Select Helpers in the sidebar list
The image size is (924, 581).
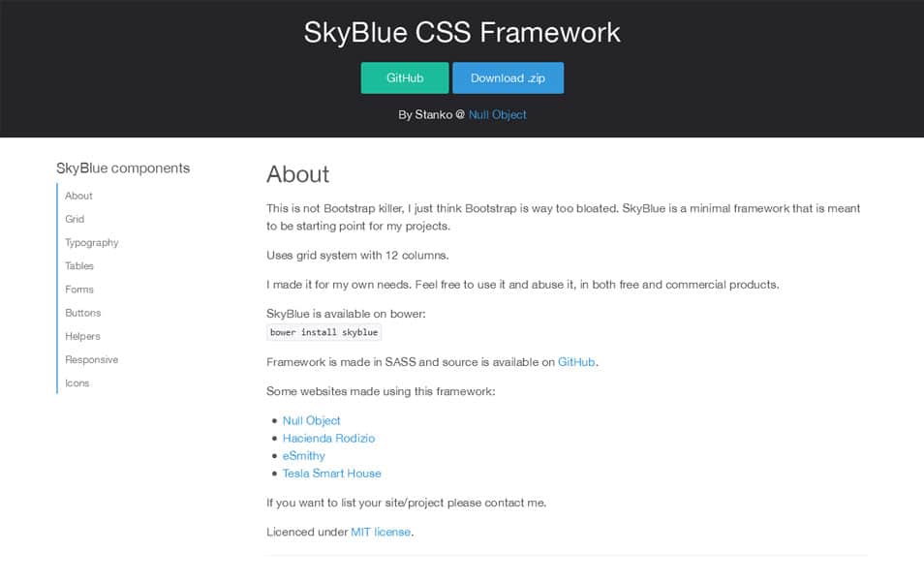point(82,336)
